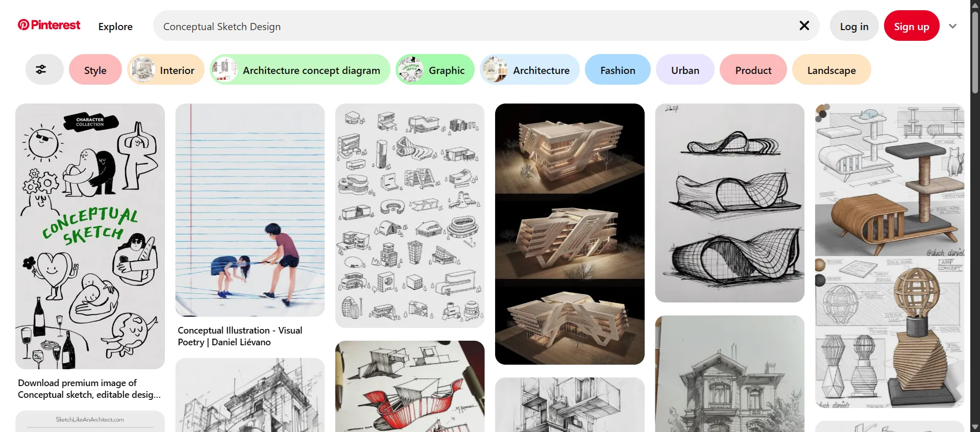Click the scrollbar down arrow

[975, 427]
